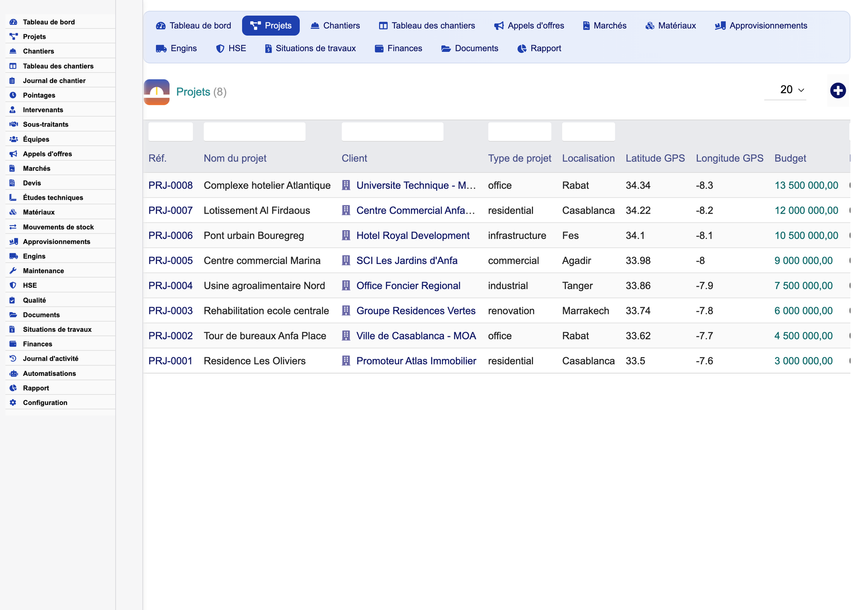Click the Rapport pie chart icon in top menu
868x610 pixels.
coord(522,49)
